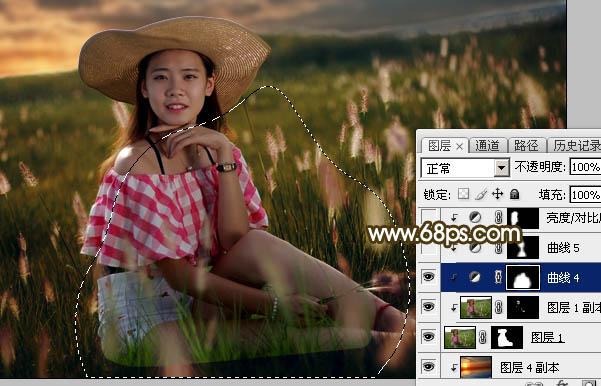601x386 pixels.
Task: Click the 不透明度 opacity value field
Action: (585, 167)
